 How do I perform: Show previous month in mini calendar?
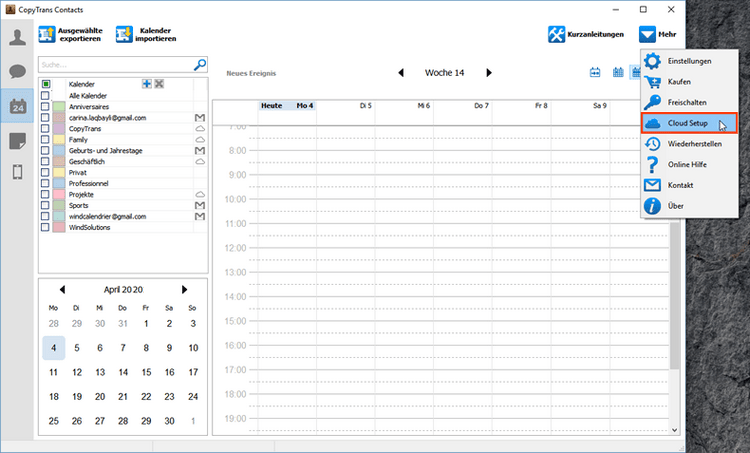pyautogui.click(x=62, y=289)
